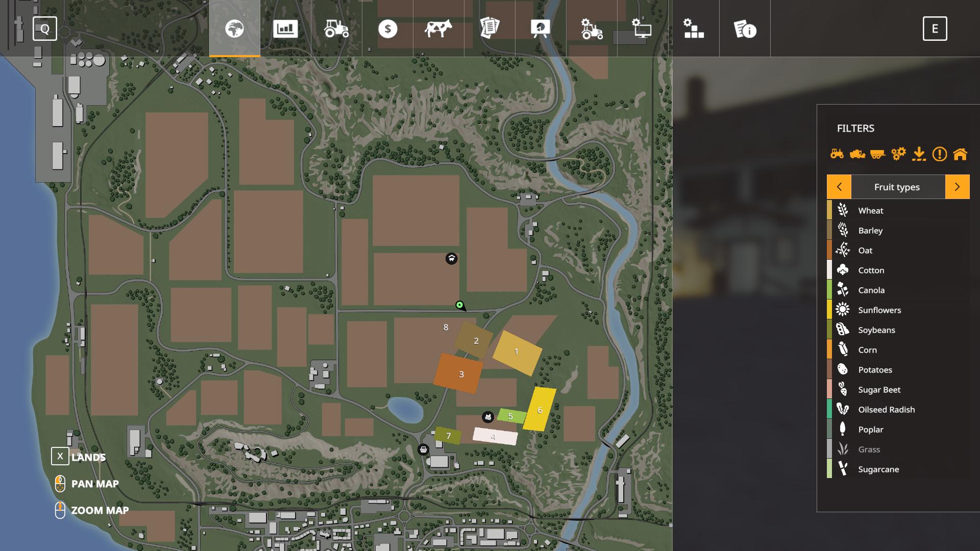The width and height of the screenshot is (980, 551).
Task: Select the statistics panel icon
Action: (285, 28)
